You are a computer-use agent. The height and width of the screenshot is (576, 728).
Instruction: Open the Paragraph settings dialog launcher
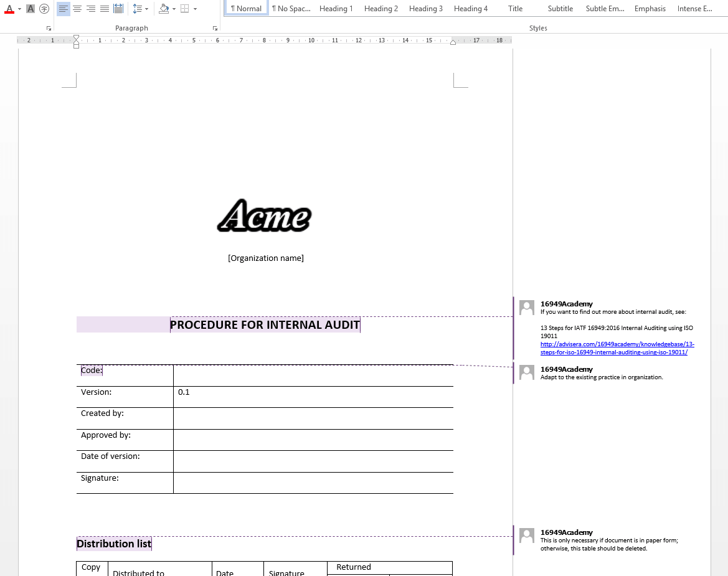pos(215,28)
